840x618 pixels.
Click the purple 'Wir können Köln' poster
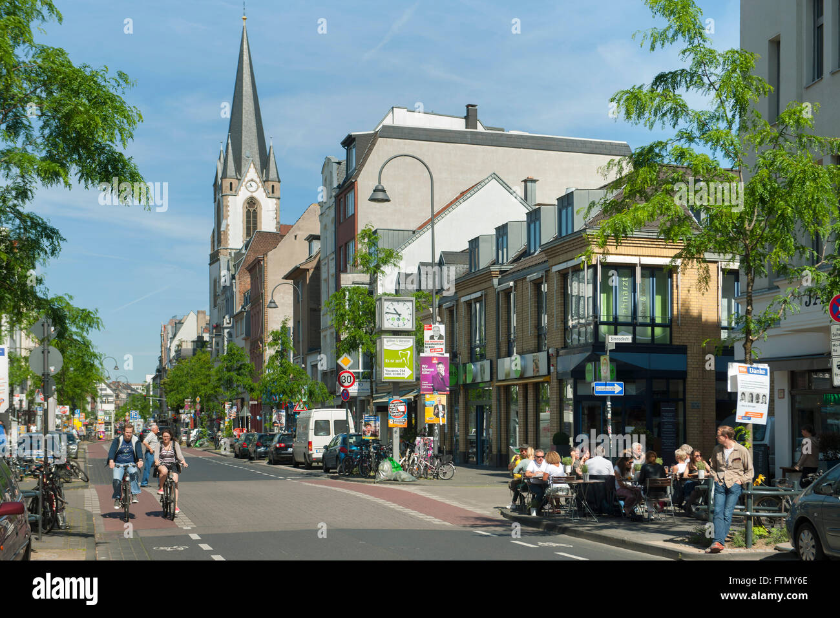pyautogui.click(x=434, y=374)
